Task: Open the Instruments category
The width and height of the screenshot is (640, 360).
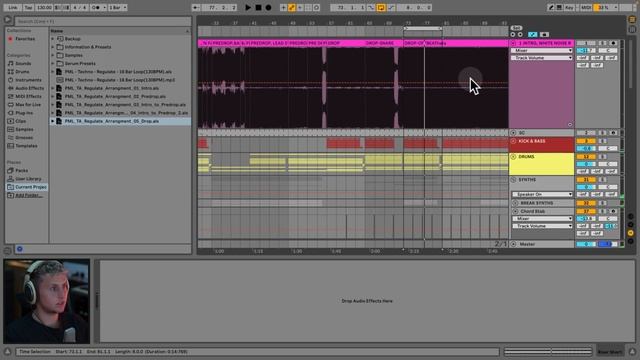Action: click(x=28, y=80)
